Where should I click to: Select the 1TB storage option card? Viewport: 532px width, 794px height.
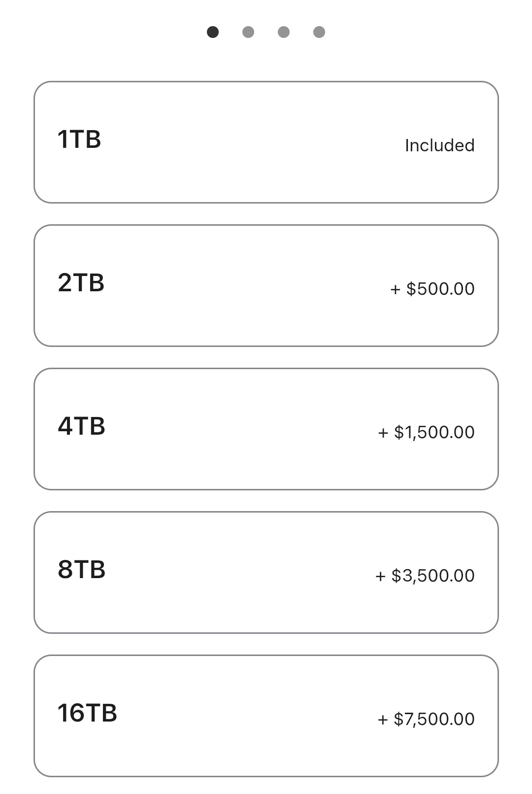coord(266,142)
